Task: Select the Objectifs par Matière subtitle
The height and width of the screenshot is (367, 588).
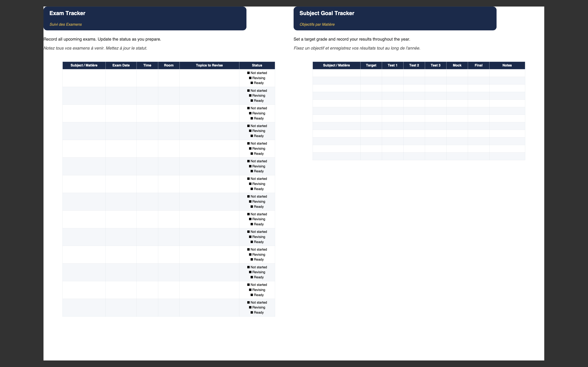Action: click(x=317, y=24)
